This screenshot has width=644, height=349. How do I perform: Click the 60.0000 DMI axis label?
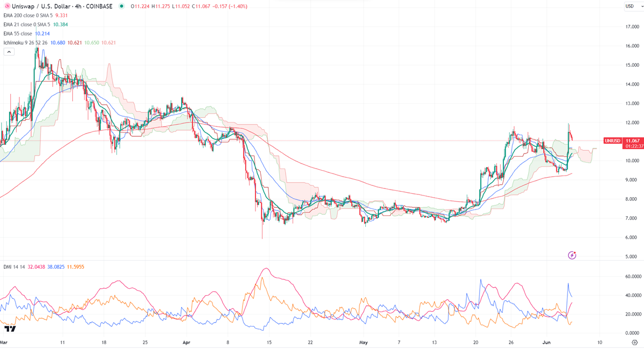pyautogui.click(x=633, y=276)
